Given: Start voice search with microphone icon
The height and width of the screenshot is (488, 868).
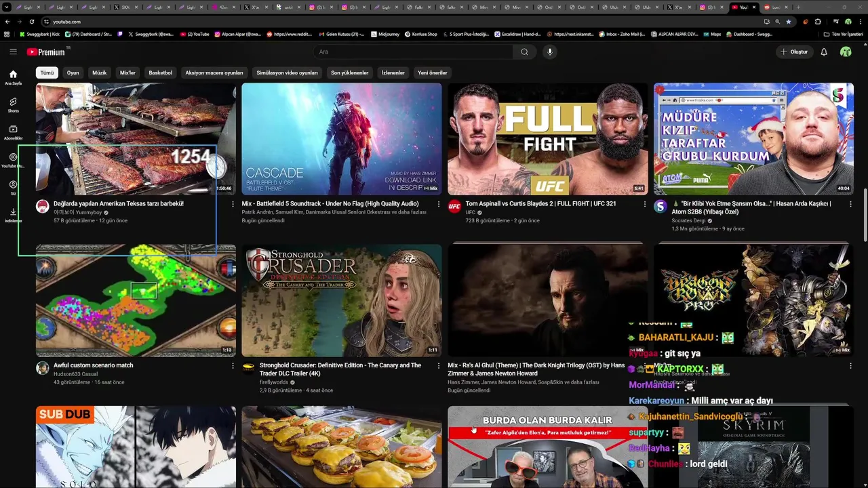Looking at the screenshot, I should [550, 52].
